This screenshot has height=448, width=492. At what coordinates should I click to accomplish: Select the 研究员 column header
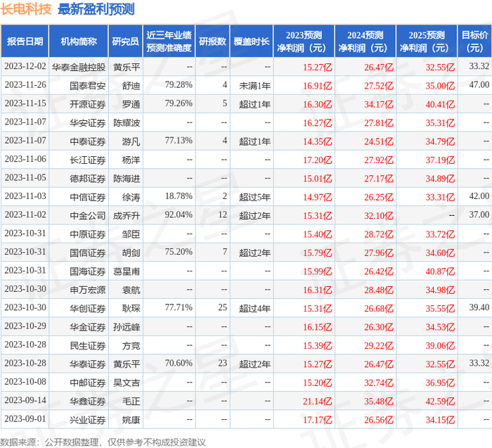pyautogui.click(x=126, y=41)
